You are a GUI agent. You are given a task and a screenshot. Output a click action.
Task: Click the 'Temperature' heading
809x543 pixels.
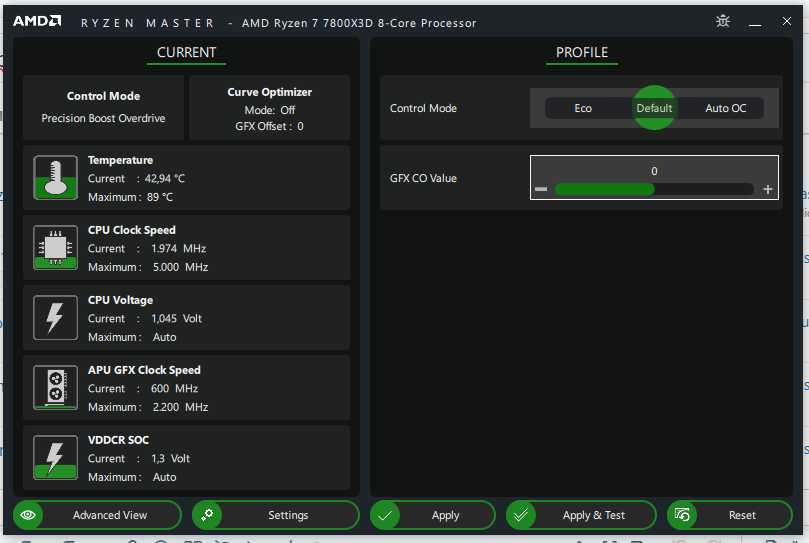(120, 160)
